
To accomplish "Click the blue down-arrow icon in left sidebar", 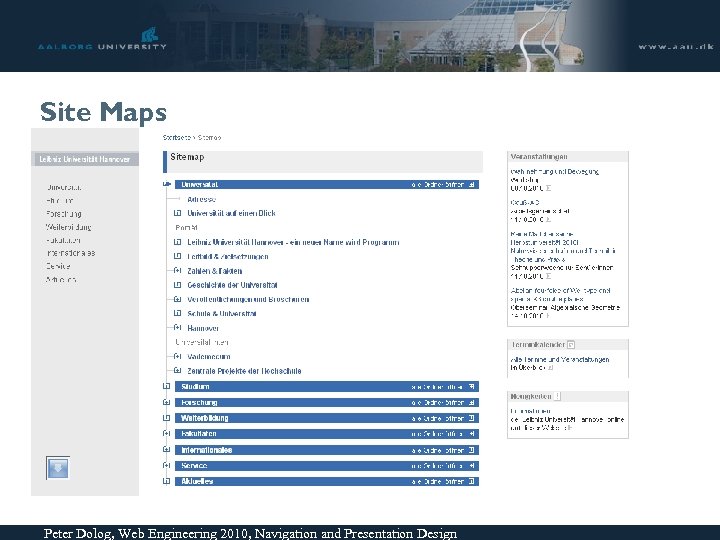I will [58, 468].
